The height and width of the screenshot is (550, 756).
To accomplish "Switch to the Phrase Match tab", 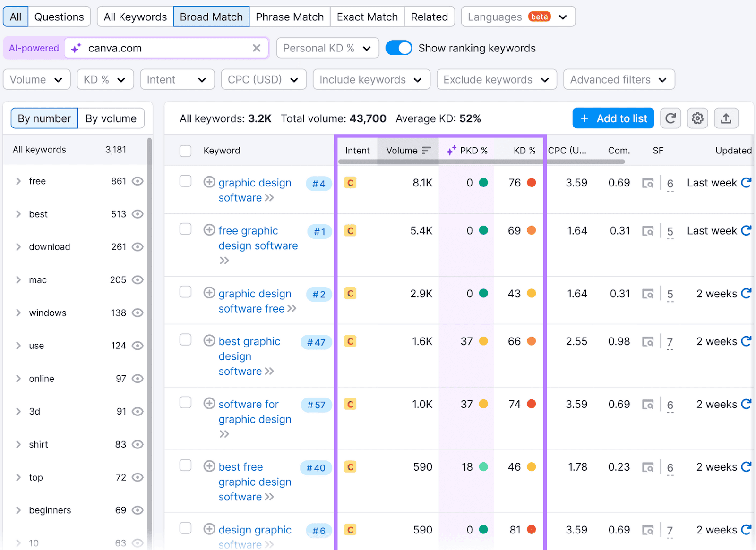I will click(290, 17).
